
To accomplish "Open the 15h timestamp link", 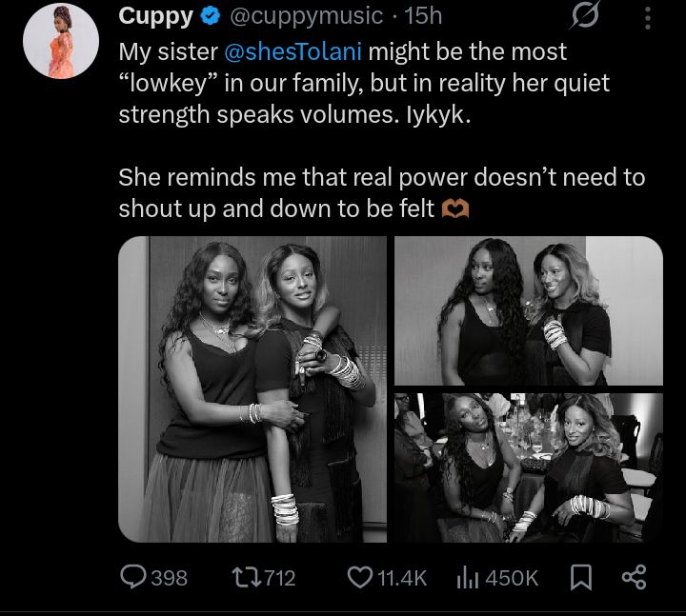I will 422,16.
